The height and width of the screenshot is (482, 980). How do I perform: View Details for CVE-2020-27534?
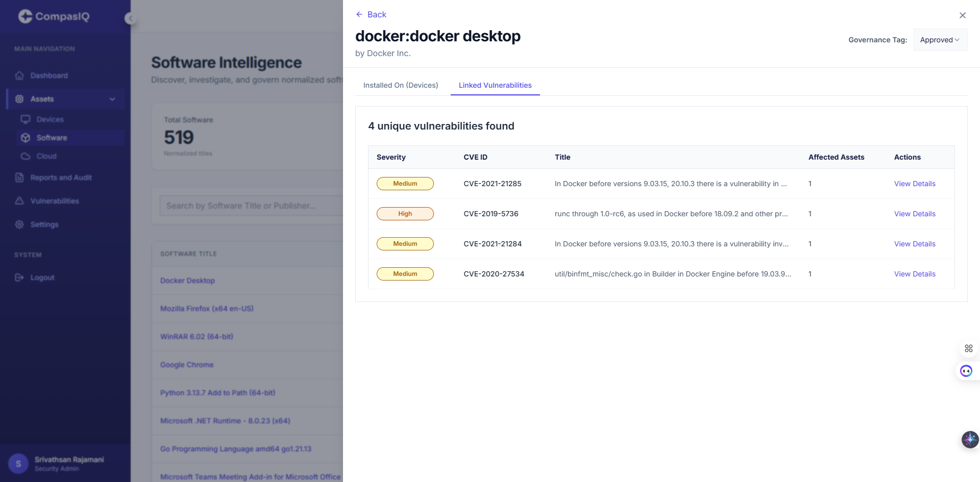(915, 274)
